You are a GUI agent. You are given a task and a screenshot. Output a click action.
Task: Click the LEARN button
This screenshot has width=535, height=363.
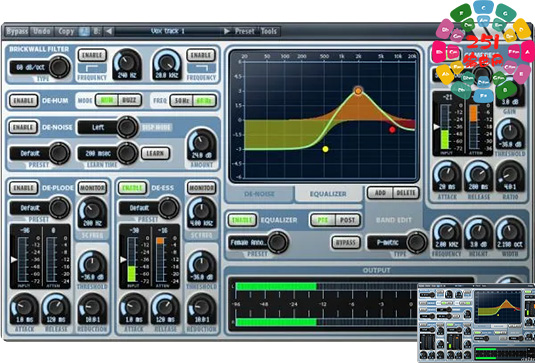coord(155,153)
